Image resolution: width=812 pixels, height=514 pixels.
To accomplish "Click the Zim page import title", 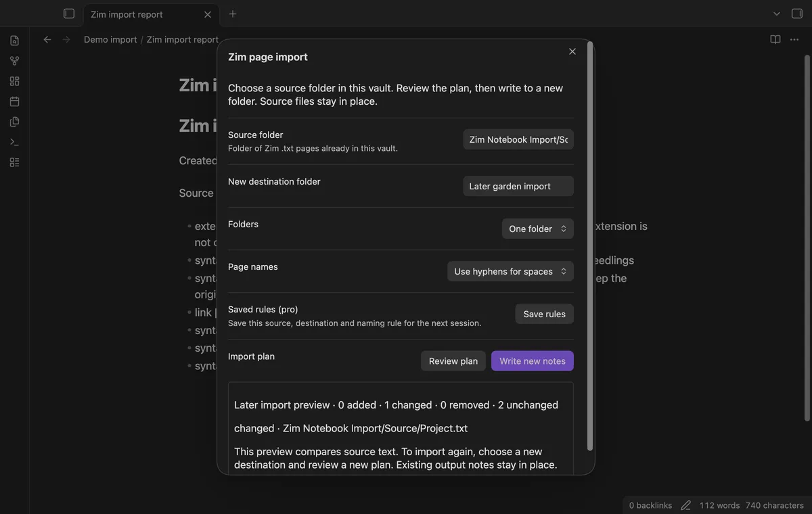I will click(x=268, y=57).
